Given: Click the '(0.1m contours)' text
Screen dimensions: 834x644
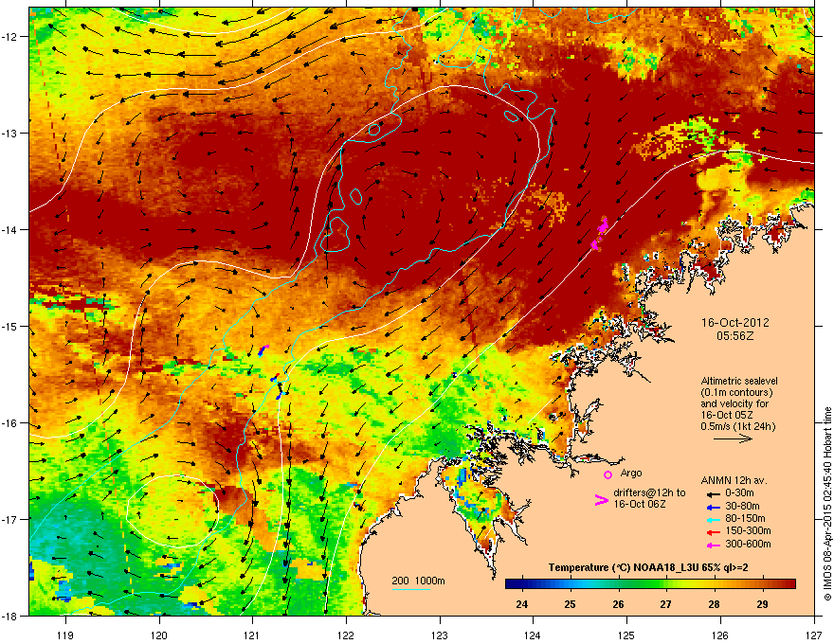Looking at the screenshot, I should click(736, 393).
